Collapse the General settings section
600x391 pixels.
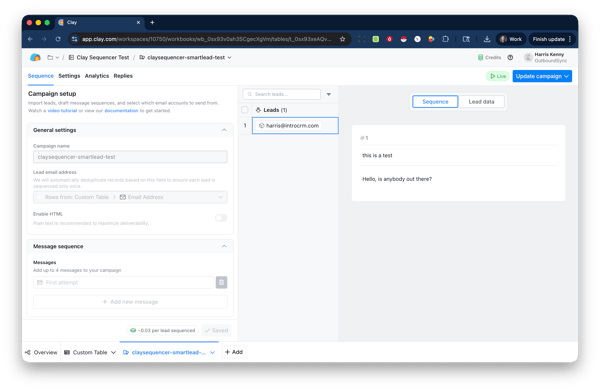click(224, 130)
